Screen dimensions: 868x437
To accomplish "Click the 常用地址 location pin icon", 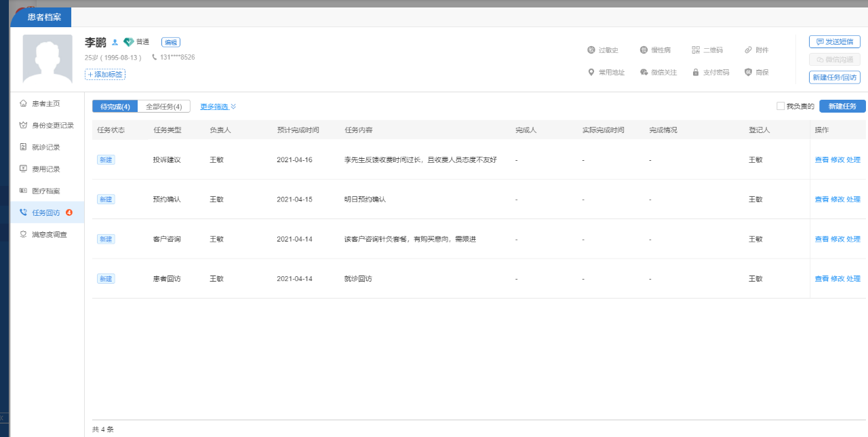I will pyautogui.click(x=591, y=73).
